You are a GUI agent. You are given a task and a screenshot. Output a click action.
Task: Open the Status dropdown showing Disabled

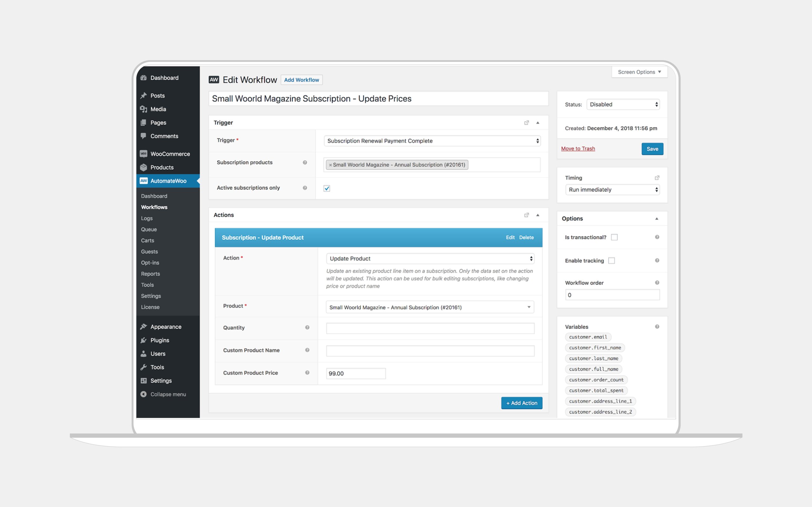click(x=623, y=104)
